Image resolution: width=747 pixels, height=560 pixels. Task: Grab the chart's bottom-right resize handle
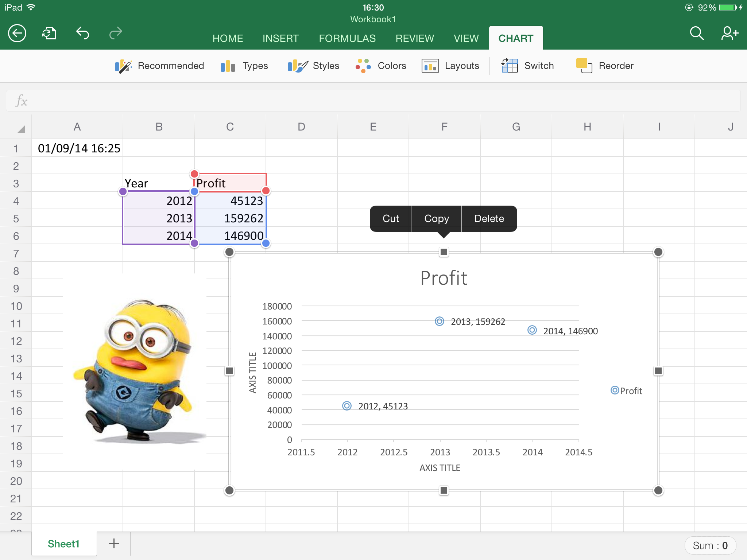pyautogui.click(x=658, y=490)
